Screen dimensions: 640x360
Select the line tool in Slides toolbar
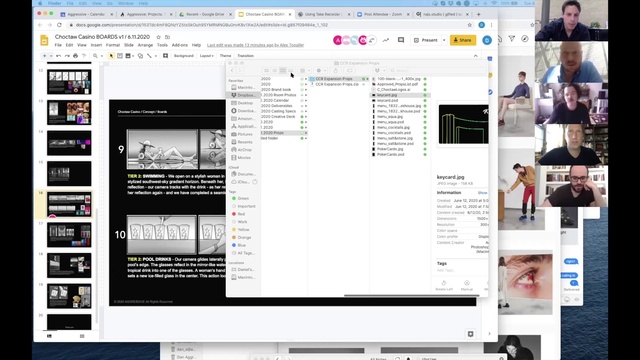pyautogui.click(x=149, y=56)
